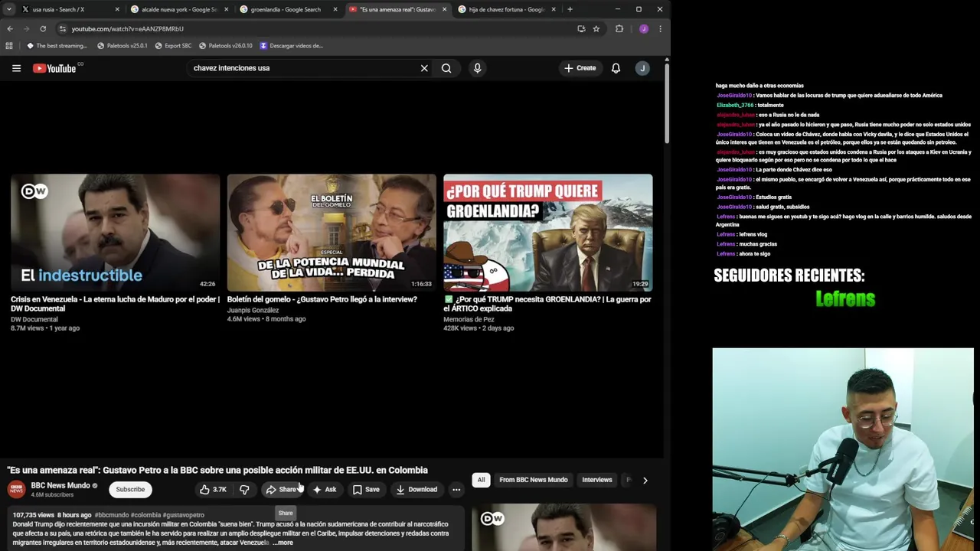Select 'From BBC News Mundo' chip
Screen dimensions: 980x551
pos(534,480)
